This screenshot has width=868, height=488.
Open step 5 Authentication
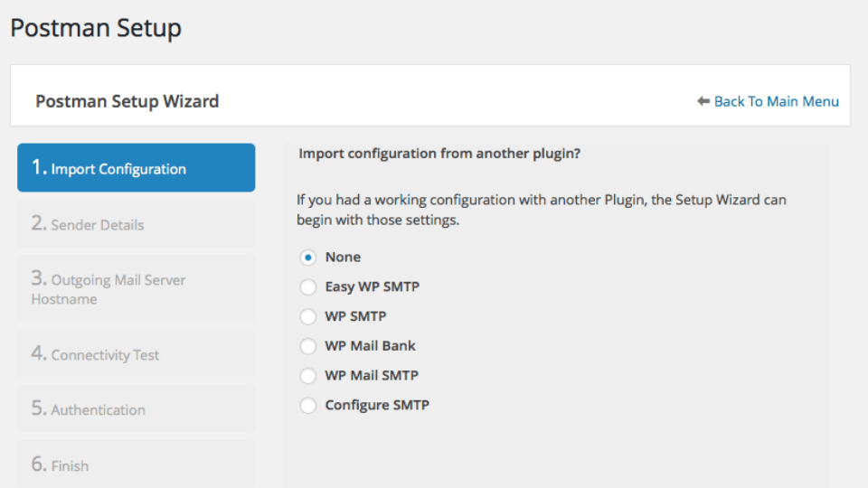pos(137,408)
